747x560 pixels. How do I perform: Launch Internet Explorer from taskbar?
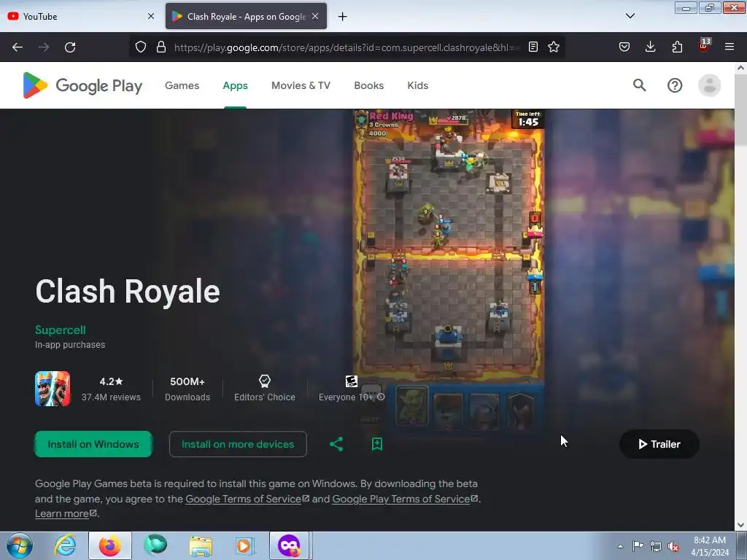click(x=65, y=545)
